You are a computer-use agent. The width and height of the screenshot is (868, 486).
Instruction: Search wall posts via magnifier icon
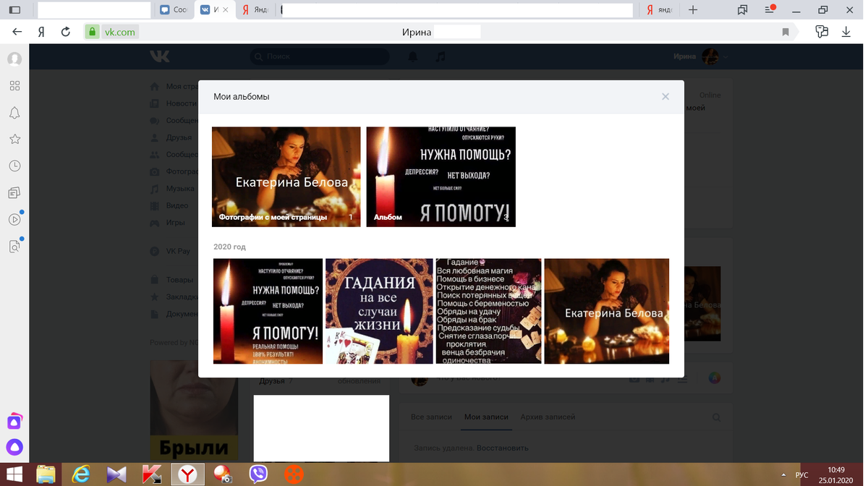pyautogui.click(x=716, y=417)
